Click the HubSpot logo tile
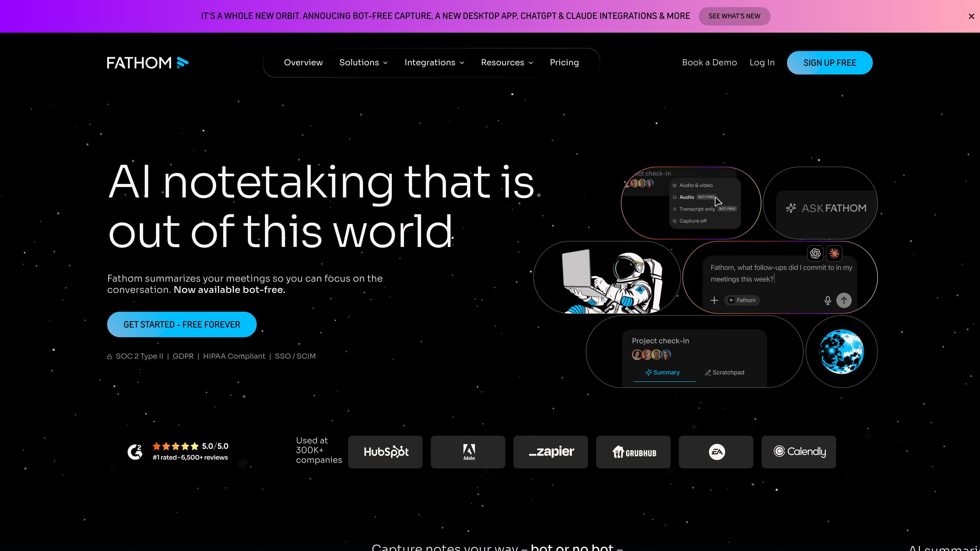980x551 pixels. pos(385,452)
